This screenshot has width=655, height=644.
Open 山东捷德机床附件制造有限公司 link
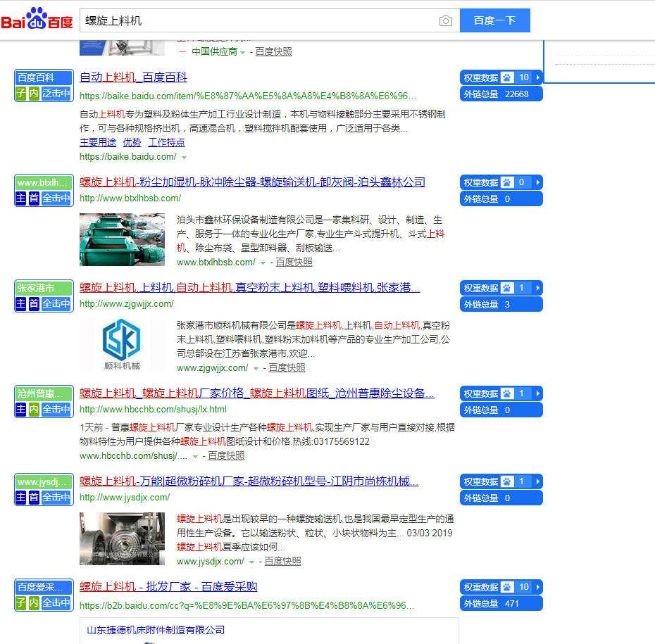tap(156, 630)
